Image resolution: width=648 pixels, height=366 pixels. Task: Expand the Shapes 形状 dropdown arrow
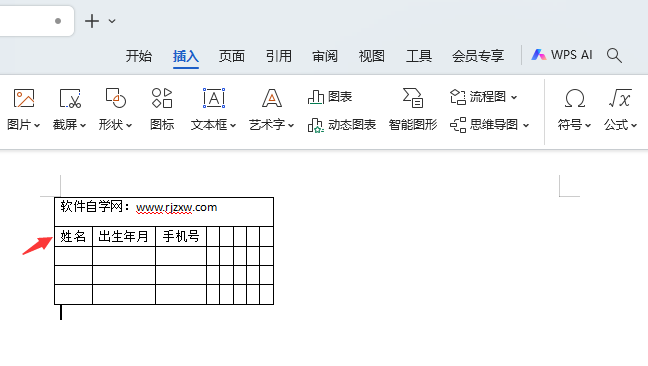pos(129,125)
